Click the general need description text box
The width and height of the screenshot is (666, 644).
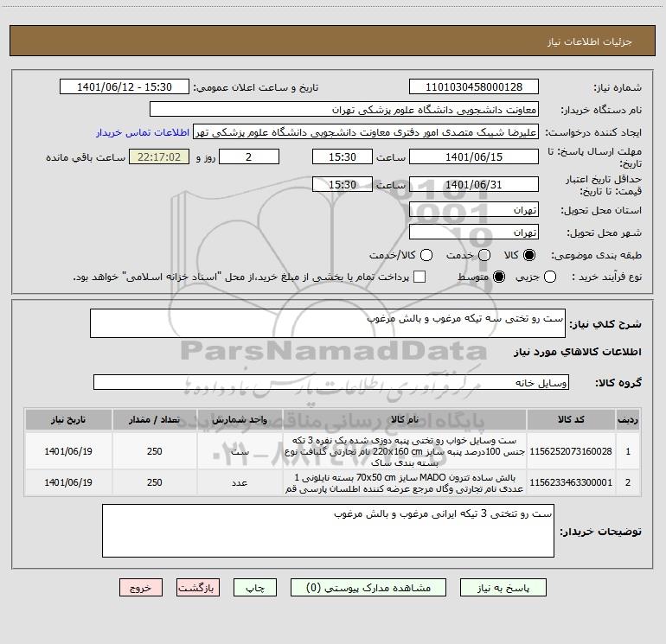point(328,323)
